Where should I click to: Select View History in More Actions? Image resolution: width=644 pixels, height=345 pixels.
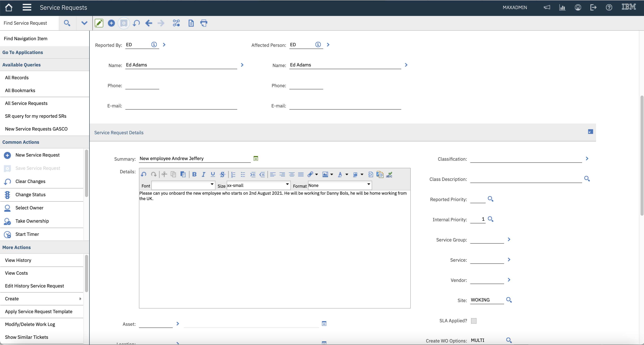pos(18,260)
